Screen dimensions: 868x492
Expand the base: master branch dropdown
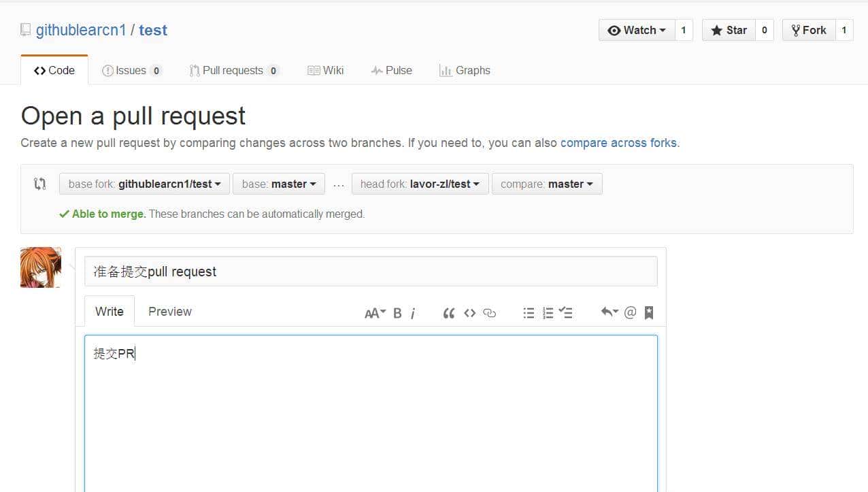pyautogui.click(x=279, y=184)
